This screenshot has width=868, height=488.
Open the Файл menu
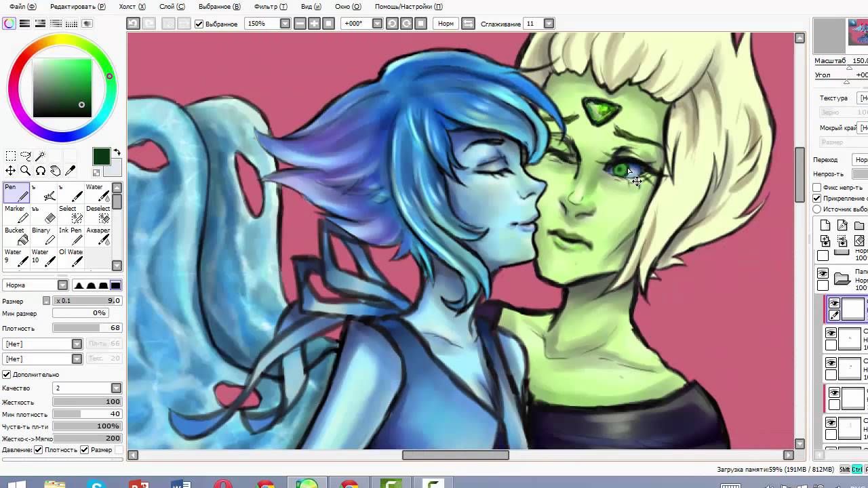coord(22,6)
